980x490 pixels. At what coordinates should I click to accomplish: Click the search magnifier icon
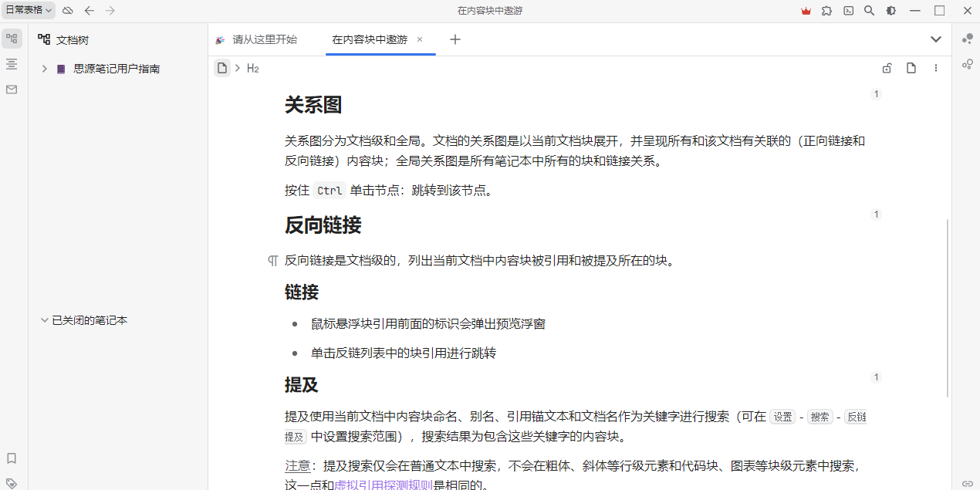(869, 11)
